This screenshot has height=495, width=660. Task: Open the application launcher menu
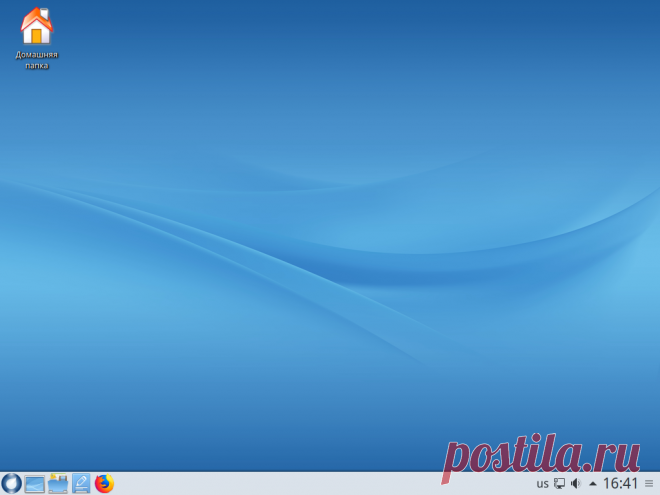point(11,483)
